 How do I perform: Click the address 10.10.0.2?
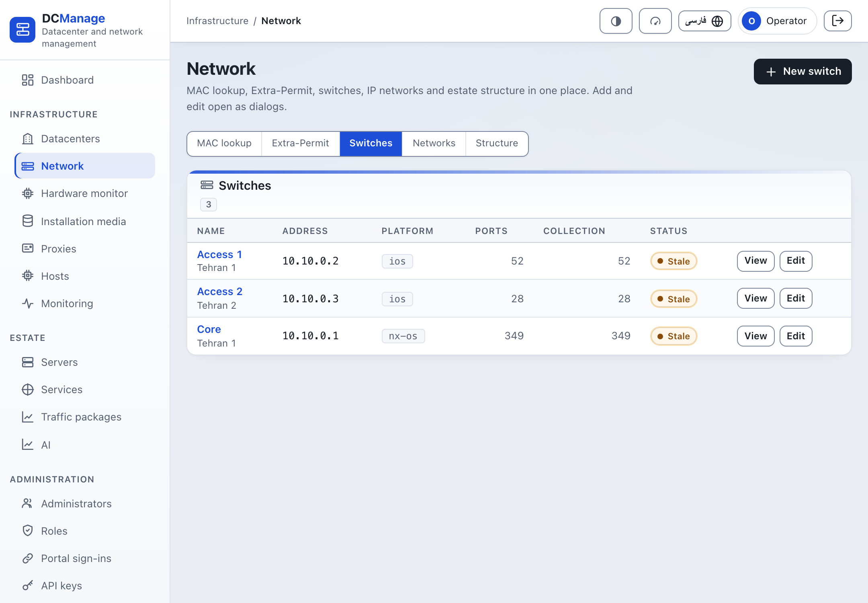tap(310, 261)
